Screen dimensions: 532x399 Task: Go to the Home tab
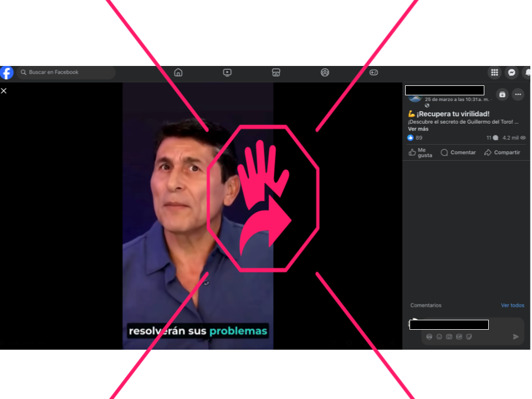(x=178, y=73)
